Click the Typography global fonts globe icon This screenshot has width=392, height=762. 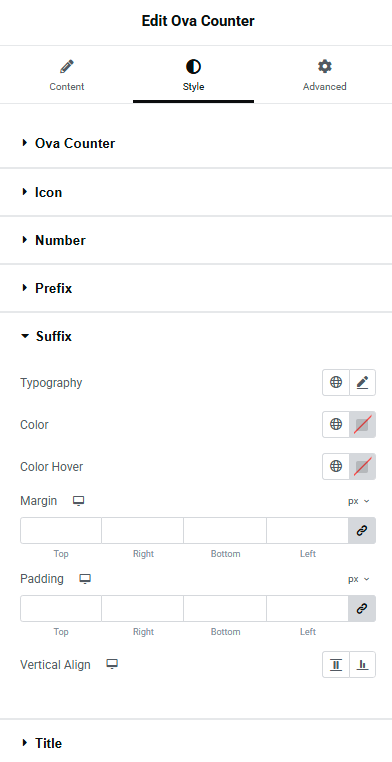pos(336,382)
